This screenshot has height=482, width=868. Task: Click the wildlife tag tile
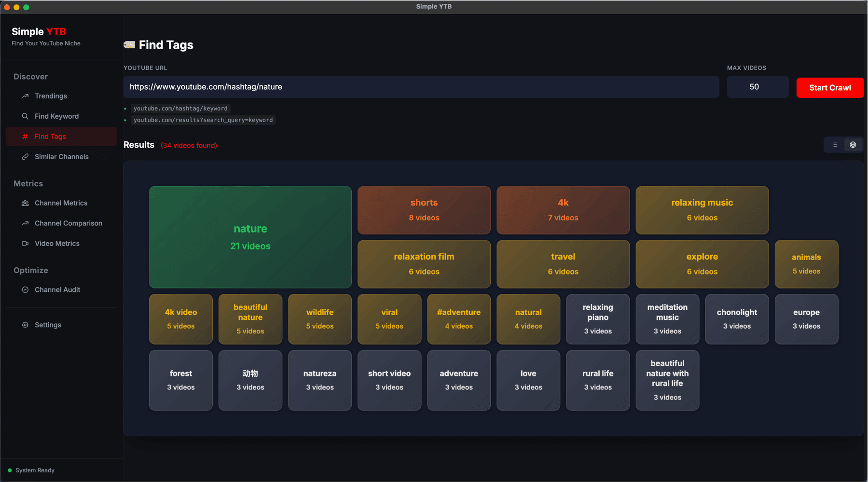[319, 319]
